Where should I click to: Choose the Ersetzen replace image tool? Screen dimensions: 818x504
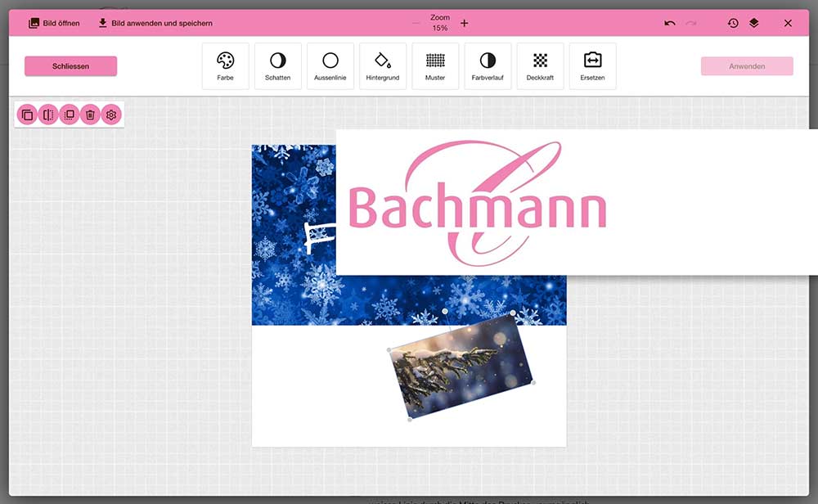click(x=592, y=66)
